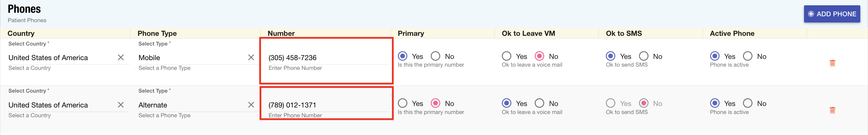Open country dropdown in first phone row

pyautogui.click(x=61, y=58)
